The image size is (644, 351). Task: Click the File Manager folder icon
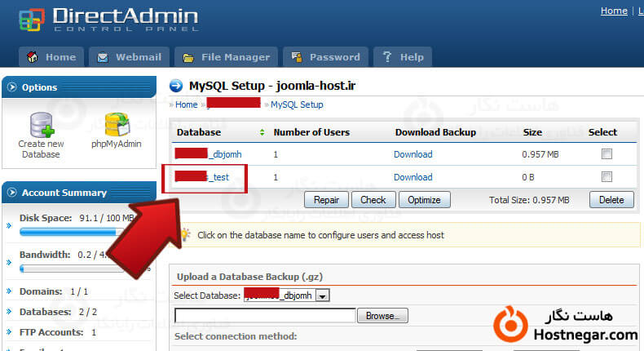pyautogui.click(x=188, y=58)
